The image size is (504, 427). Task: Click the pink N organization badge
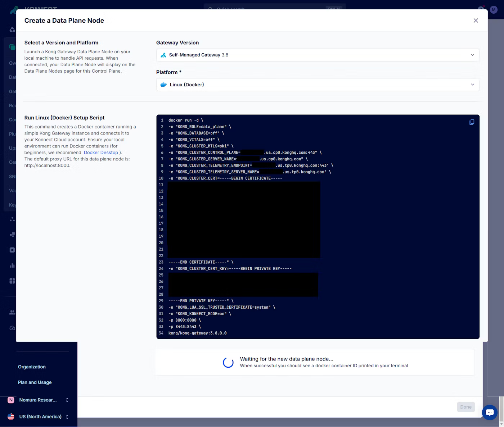(11, 400)
